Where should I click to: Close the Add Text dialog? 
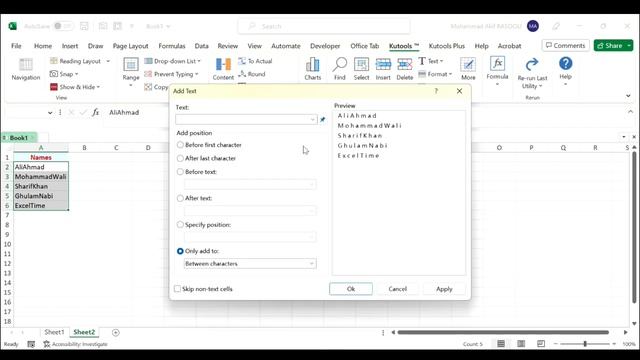tap(460, 91)
